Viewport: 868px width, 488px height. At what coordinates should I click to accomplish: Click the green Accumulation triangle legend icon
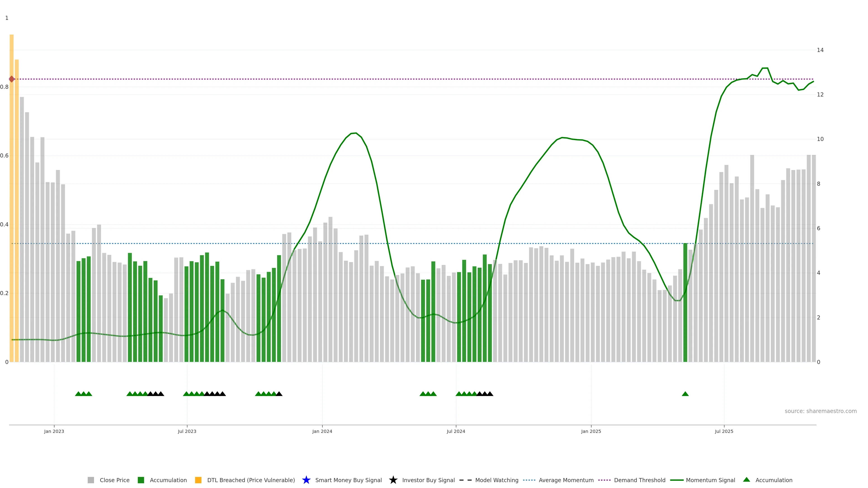point(746,480)
